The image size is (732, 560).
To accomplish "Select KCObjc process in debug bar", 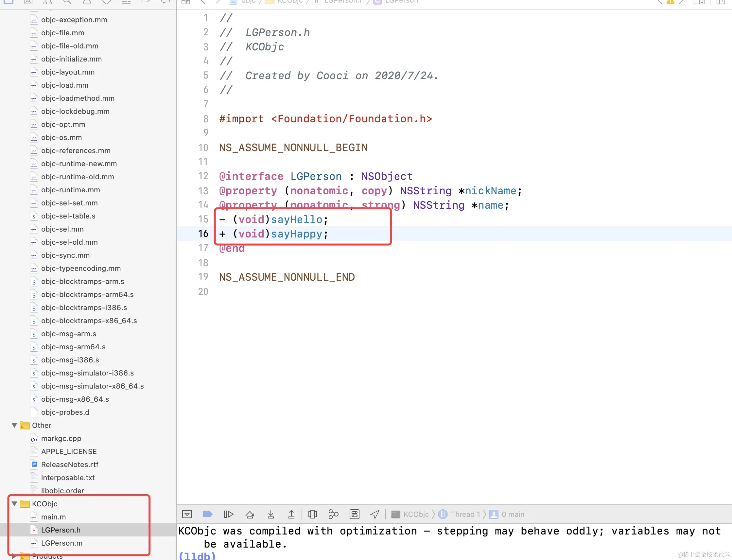I will [x=415, y=514].
